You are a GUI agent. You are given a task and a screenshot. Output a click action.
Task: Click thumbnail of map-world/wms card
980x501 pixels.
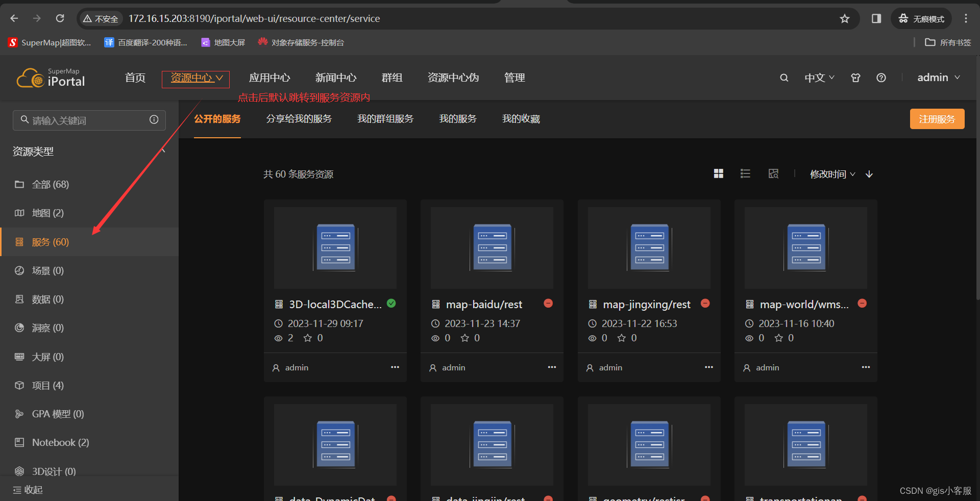coord(806,248)
